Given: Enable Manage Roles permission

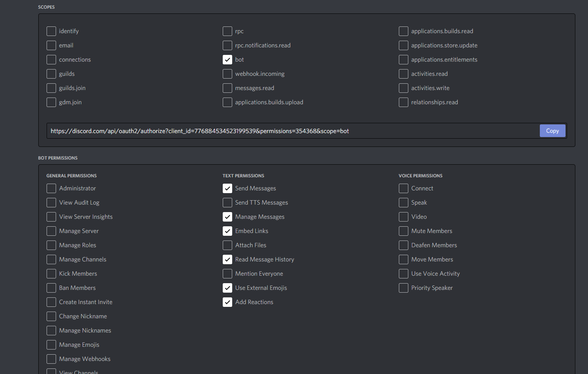Looking at the screenshot, I should click(x=51, y=245).
